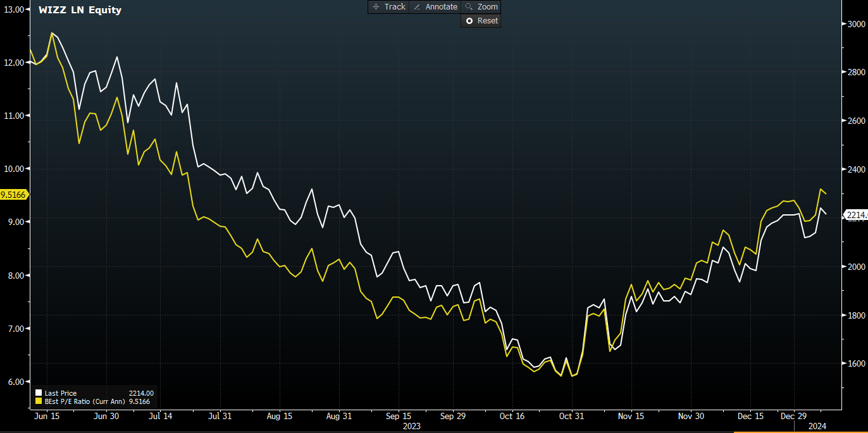Click the yellow BEst P/E Ratio legend swatch
Image resolution: width=868 pixels, height=433 pixels.
[x=39, y=401]
